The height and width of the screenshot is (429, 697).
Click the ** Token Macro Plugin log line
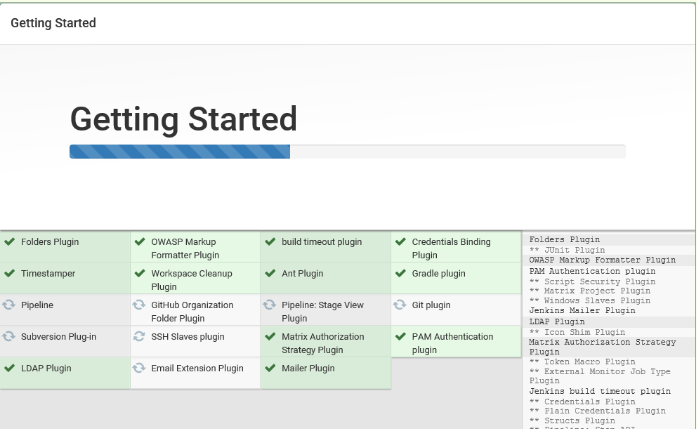pos(582,362)
